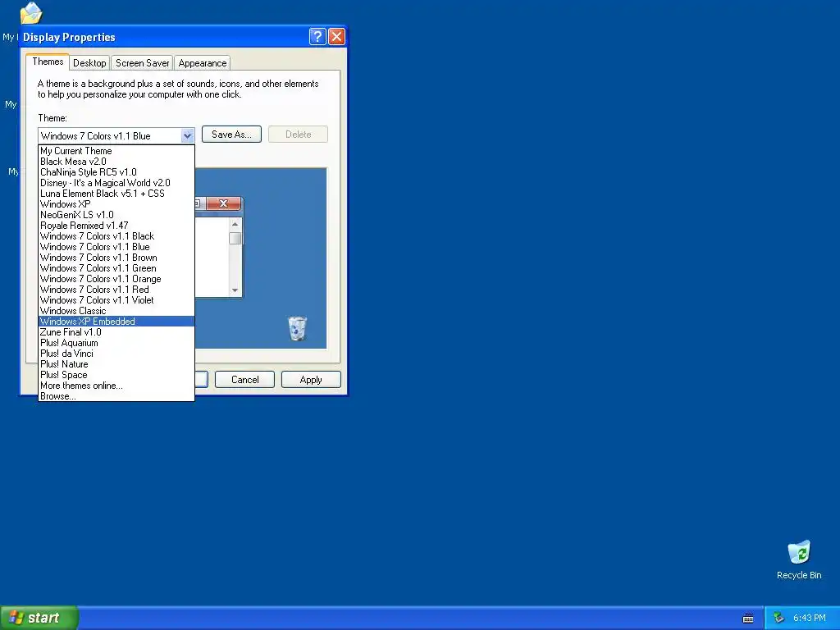Viewport: 840px width, 630px height.
Task: Select the ChaNinja Style RC5 v1.0 theme
Action: click(x=116, y=172)
